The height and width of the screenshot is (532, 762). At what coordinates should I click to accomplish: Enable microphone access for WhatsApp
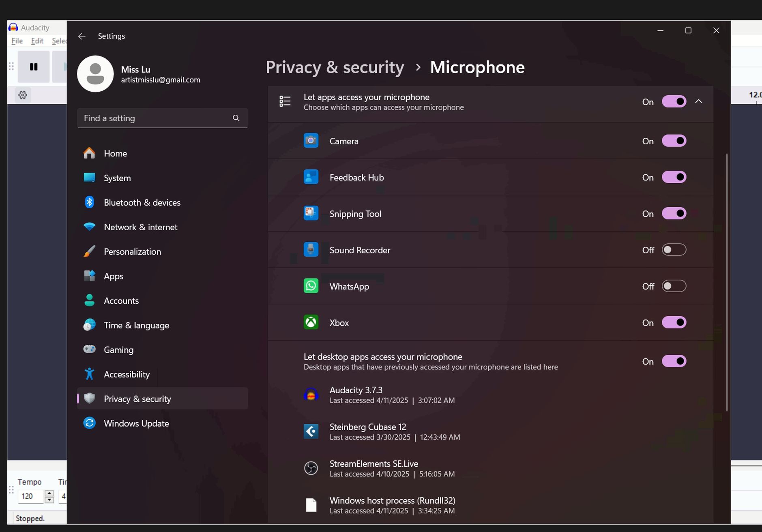674,286
